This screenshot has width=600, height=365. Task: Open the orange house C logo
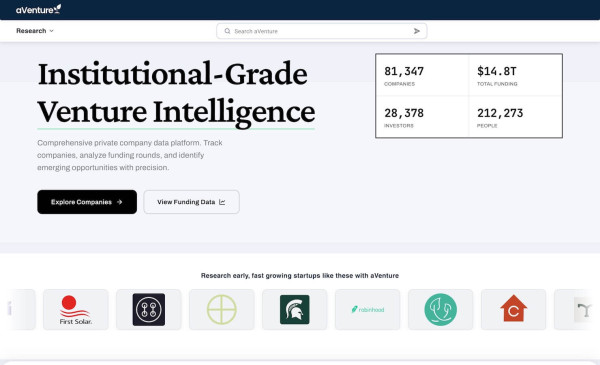514,310
